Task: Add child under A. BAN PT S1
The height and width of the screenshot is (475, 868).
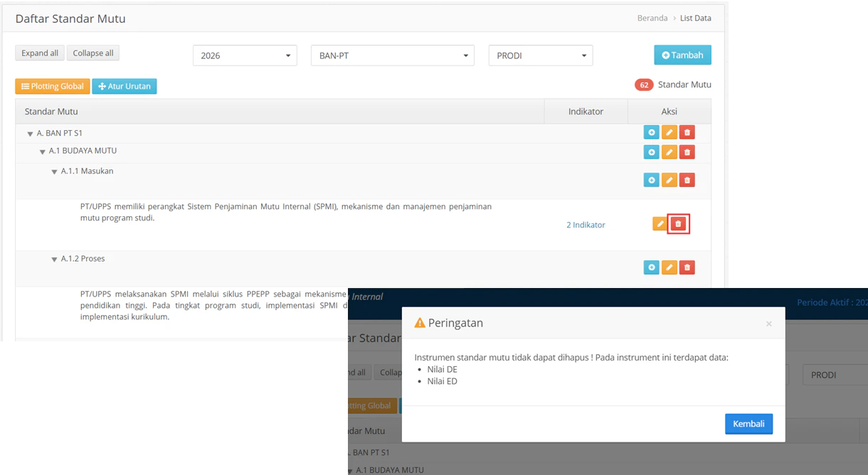Action: (x=651, y=132)
